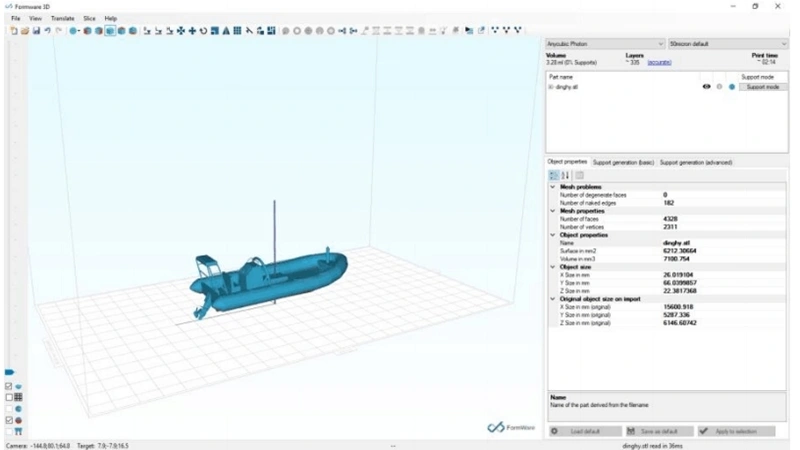Click the Apply to selection button
Screen dimensions: 800x450
click(x=736, y=432)
